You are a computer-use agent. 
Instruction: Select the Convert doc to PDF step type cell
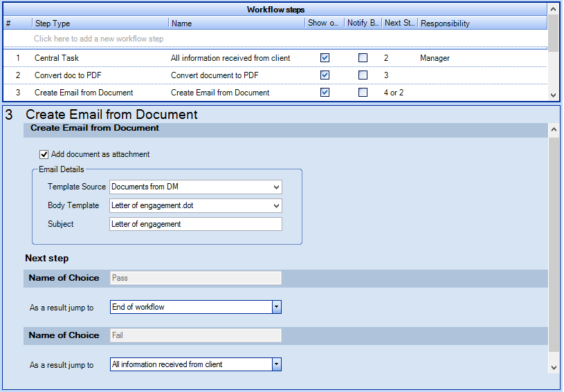click(68, 75)
